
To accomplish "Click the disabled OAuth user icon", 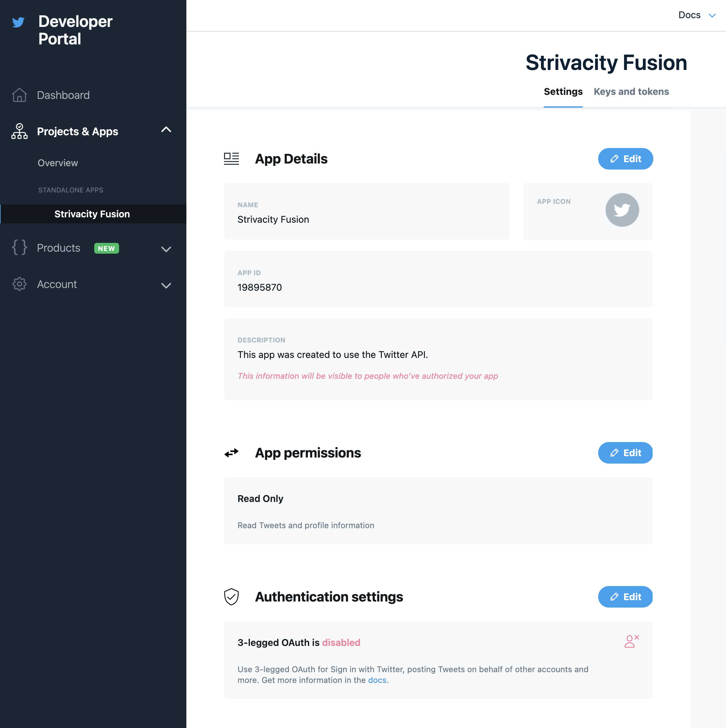I will pyautogui.click(x=631, y=641).
